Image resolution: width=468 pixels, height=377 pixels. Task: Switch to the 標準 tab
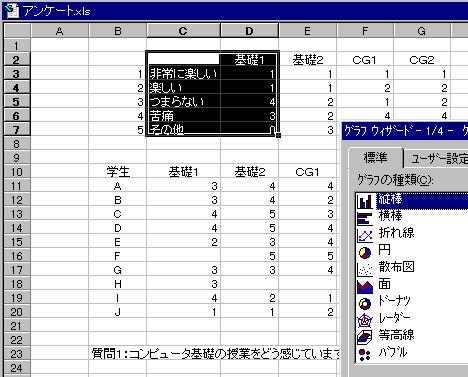click(376, 158)
